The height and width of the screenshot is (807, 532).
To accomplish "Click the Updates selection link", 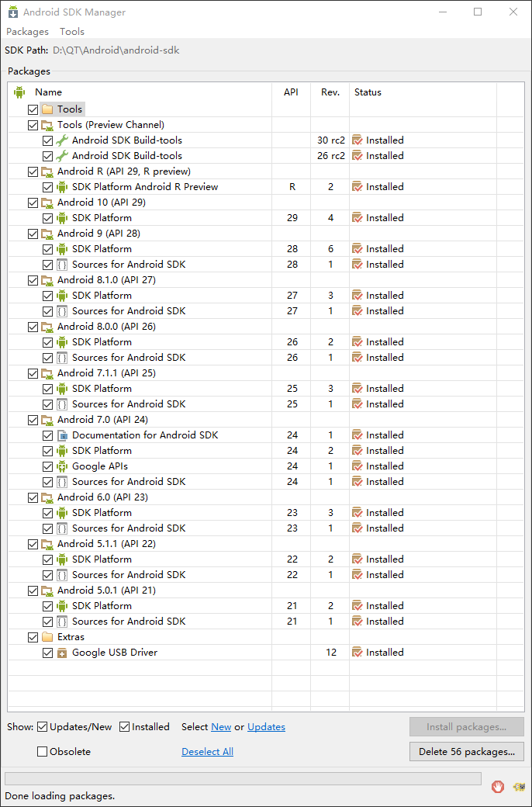I will tap(267, 727).
